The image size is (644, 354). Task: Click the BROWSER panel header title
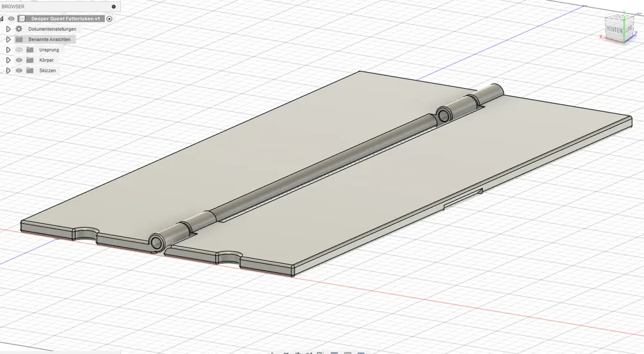[13, 6]
